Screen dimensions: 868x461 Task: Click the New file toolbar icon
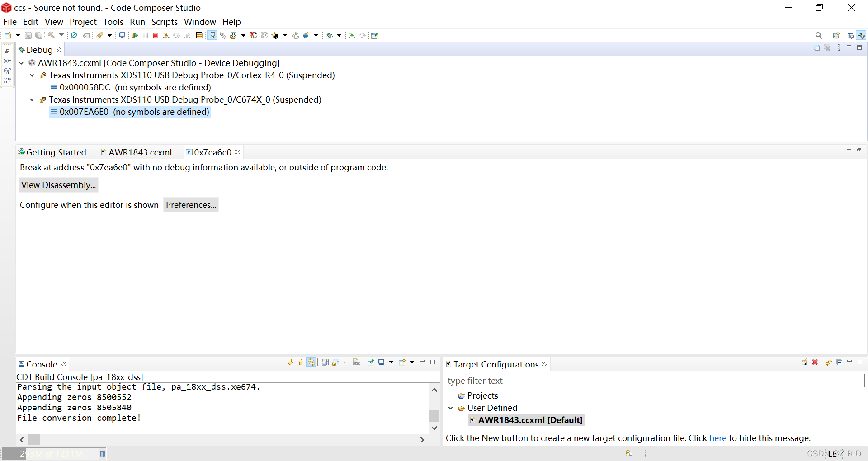8,35
